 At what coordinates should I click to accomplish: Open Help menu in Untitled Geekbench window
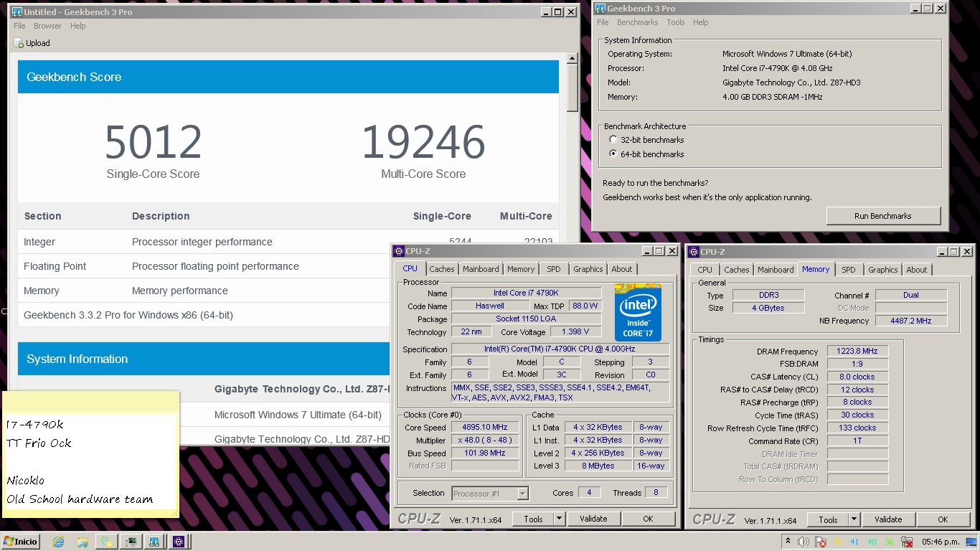[x=77, y=26]
